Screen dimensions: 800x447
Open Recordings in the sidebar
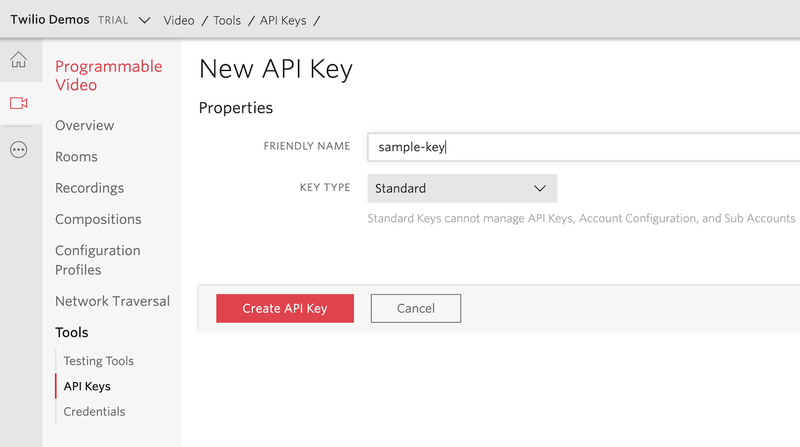pyautogui.click(x=89, y=188)
